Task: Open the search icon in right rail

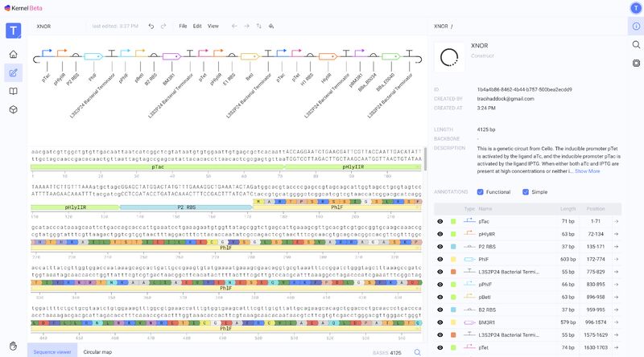Action: (x=636, y=45)
